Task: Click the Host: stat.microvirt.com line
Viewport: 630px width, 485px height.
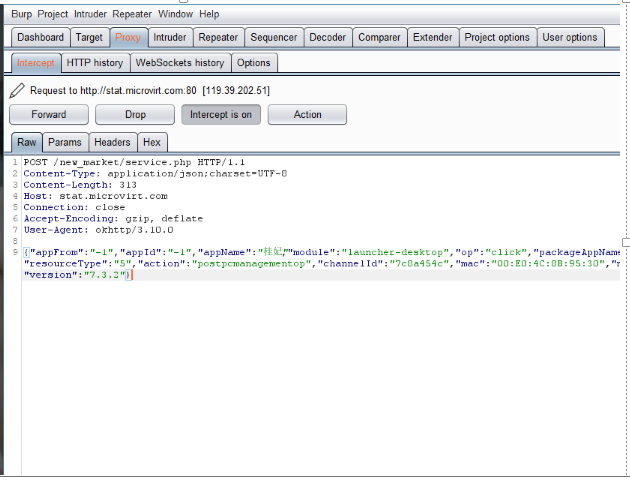Action: coord(96,196)
